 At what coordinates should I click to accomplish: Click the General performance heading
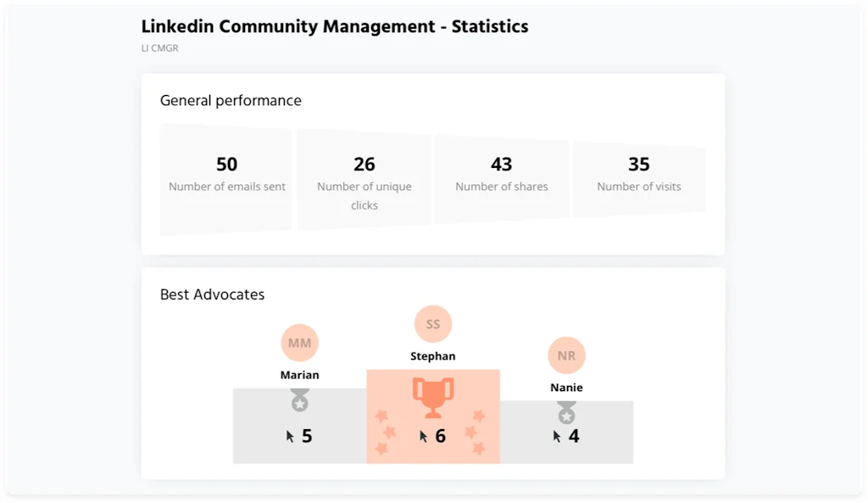(231, 100)
